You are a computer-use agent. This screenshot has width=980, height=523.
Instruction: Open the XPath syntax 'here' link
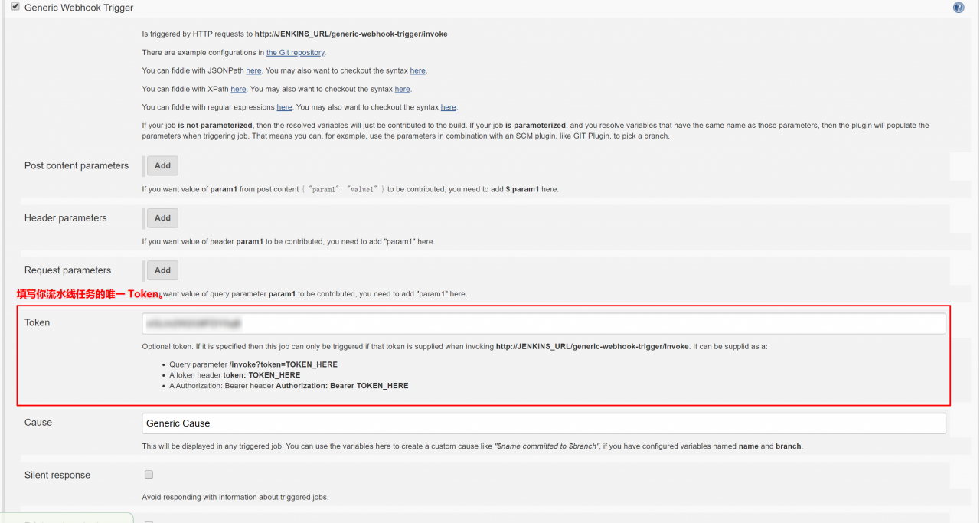coord(403,89)
